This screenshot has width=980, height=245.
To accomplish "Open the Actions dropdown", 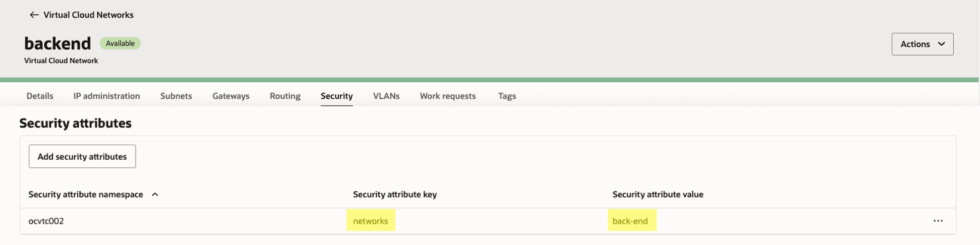I will pos(922,44).
